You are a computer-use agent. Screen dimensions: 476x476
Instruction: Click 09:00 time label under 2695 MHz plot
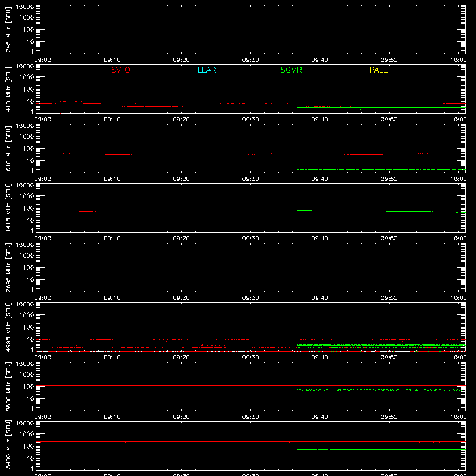point(43,298)
